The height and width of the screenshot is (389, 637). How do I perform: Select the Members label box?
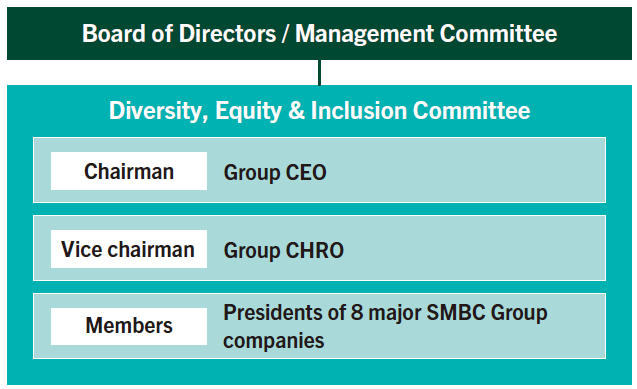pos(129,326)
